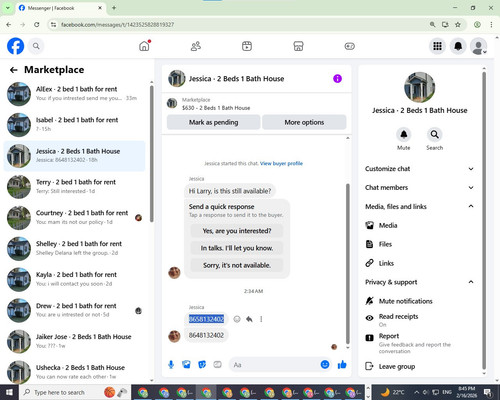This screenshot has width=500, height=400.
Task: Open Media in the side panel
Action: (419, 225)
